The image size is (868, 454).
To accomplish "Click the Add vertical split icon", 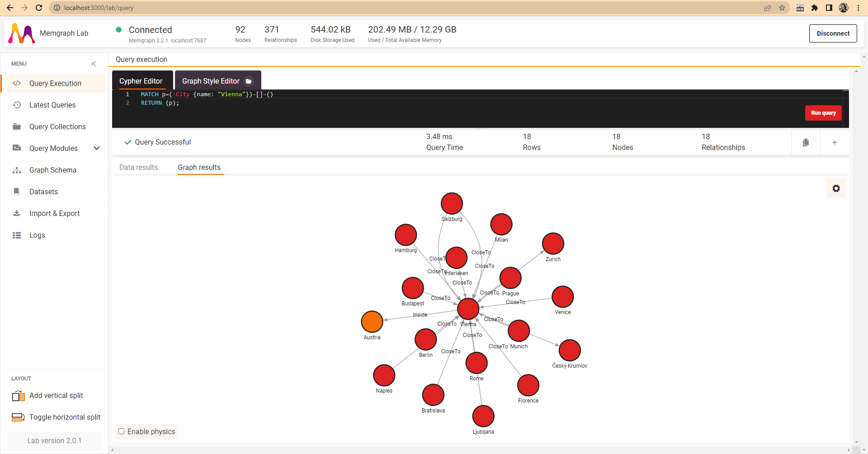I will click(19, 396).
